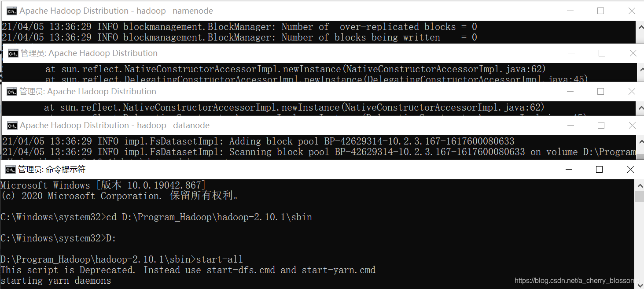
Task: Open system menu of second 管理员 Hadoop window
Action: (11, 91)
